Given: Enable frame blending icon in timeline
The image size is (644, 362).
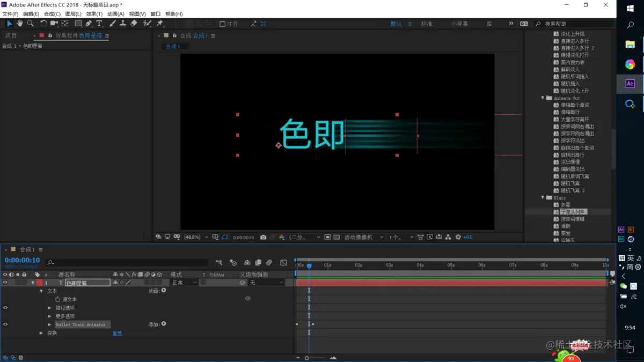Looking at the screenshot, I should pos(258,263).
